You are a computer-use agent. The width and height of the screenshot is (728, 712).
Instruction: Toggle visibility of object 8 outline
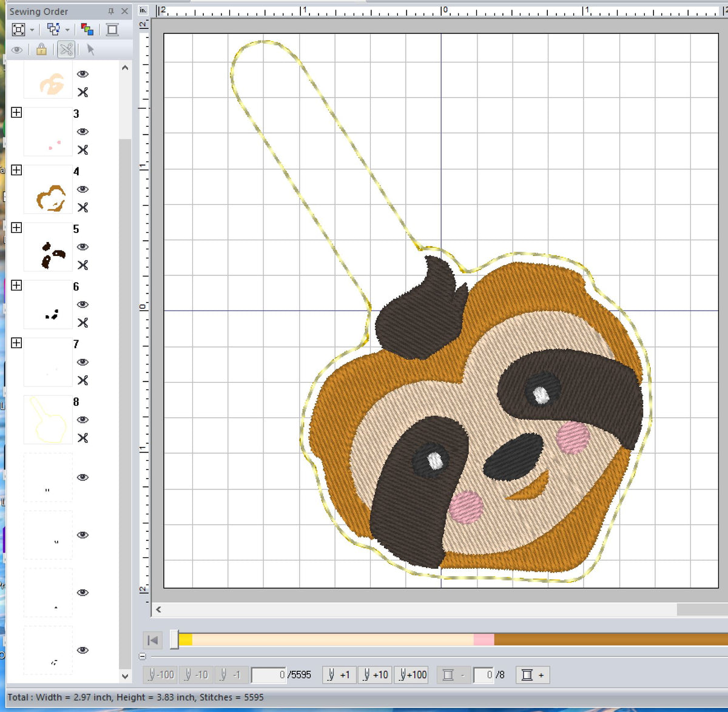tap(83, 420)
